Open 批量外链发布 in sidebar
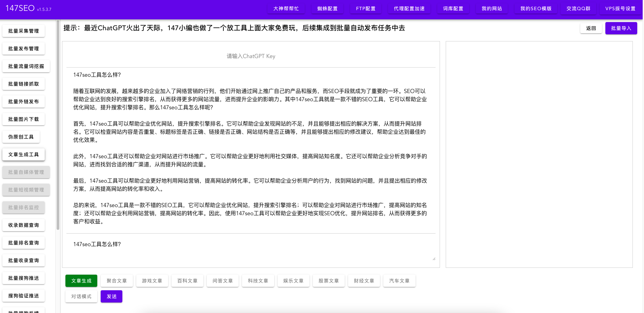Image resolution: width=644 pixels, height=313 pixels. [x=24, y=102]
